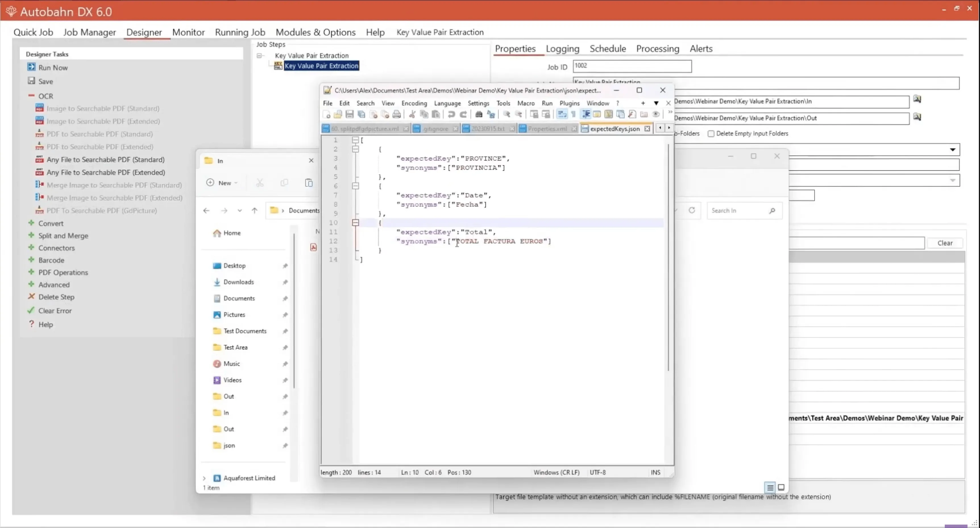Click the Replace icon in Notepad++ toolbar
This screenshot has height=528, width=980.
pyautogui.click(x=491, y=114)
